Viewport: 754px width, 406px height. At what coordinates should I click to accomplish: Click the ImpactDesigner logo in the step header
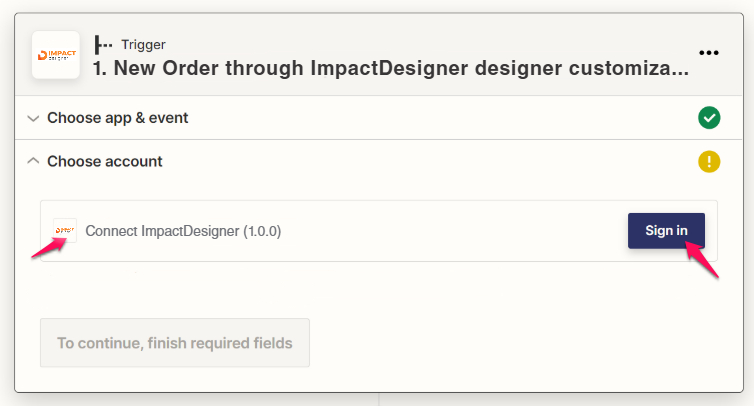pos(56,55)
